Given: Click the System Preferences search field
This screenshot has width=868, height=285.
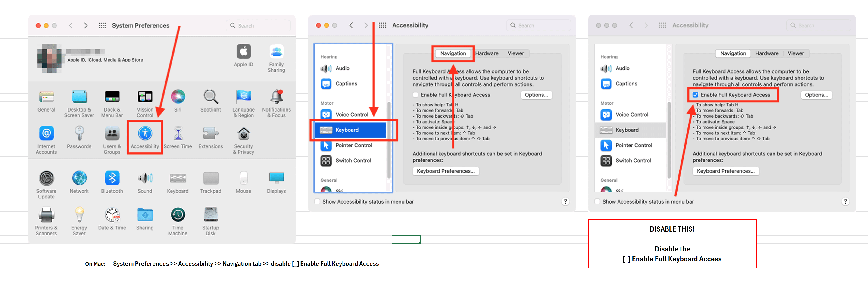Looking at the screenshot, I should pos(259,26).
